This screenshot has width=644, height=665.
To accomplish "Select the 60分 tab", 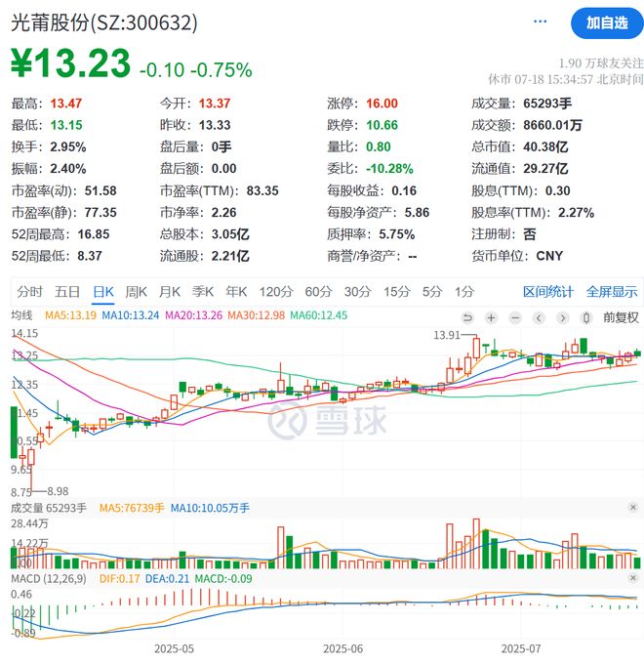I will 318,292.
